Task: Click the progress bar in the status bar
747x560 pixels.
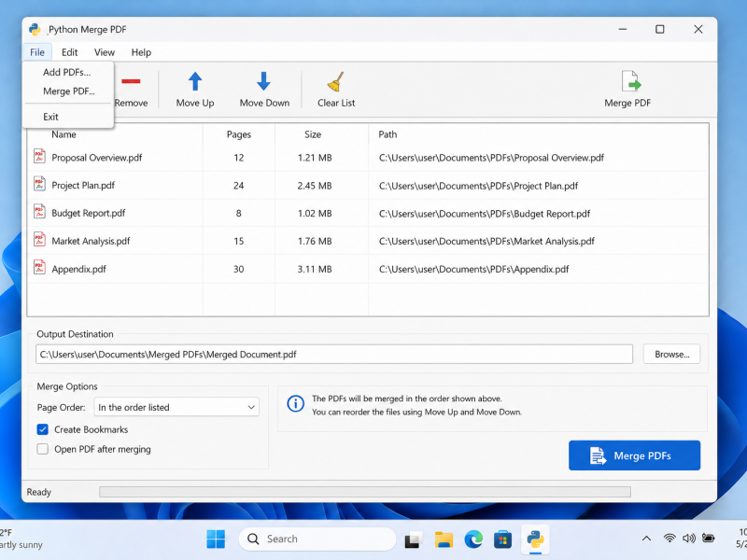Action: [x=365, y=492]
